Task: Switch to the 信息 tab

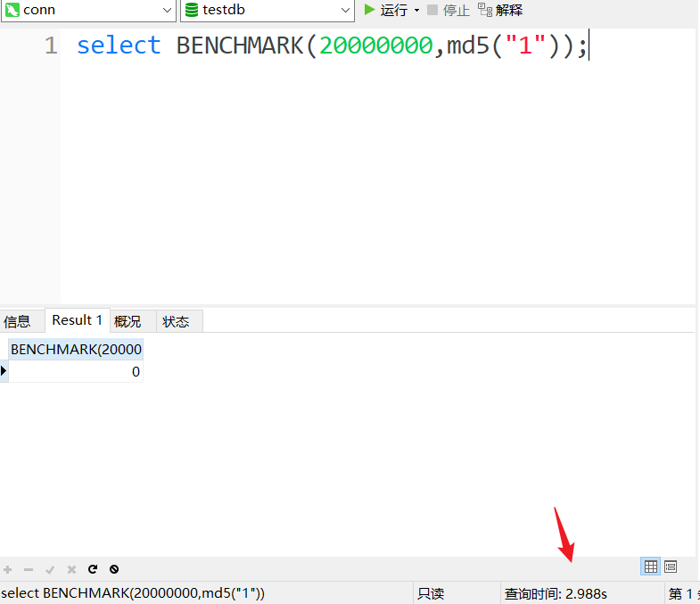Action: (x=18, y=321)
